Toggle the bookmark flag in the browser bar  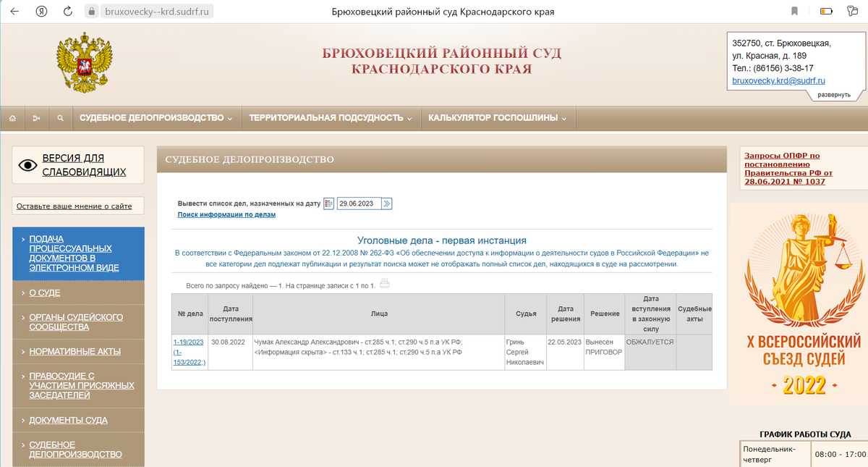pos(794,11)
